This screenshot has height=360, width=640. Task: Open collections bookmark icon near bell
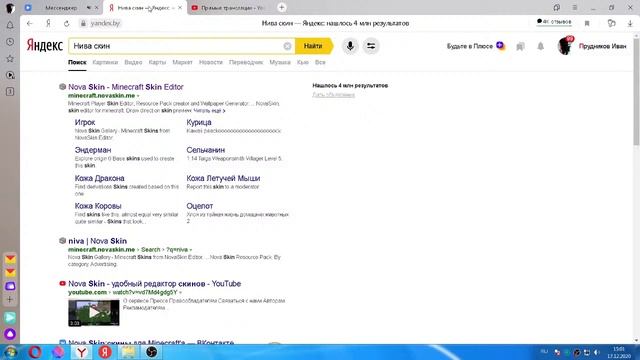pyautogui.click(x=520, y=46)
